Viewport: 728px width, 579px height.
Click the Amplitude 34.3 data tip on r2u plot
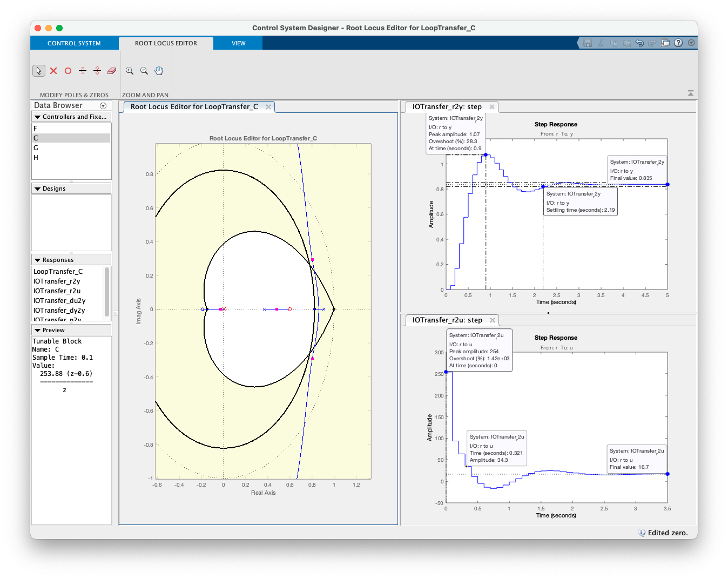tap(497, 448)
